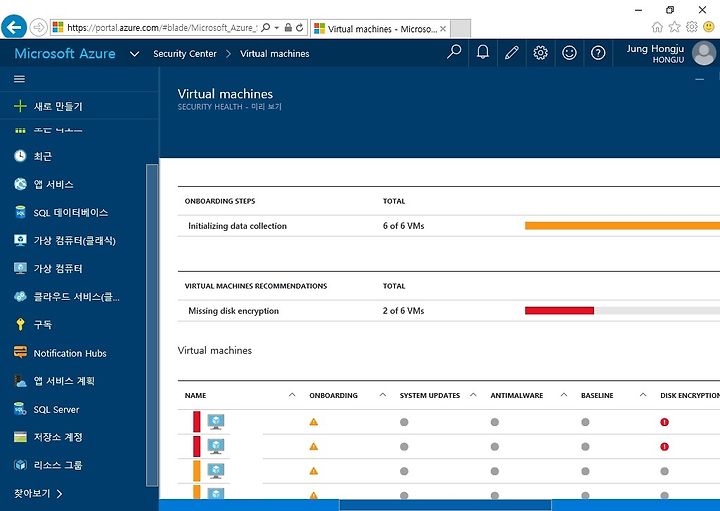This screenshot has height=511, width=720.
Task: Click red disk encryption progress bar
Action: 559,311
